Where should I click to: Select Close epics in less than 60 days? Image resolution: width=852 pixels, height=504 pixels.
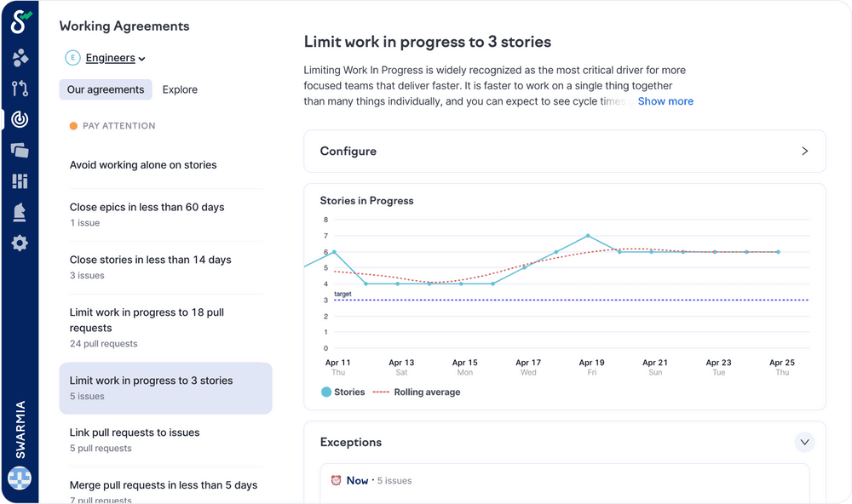[x=147, y=207]
